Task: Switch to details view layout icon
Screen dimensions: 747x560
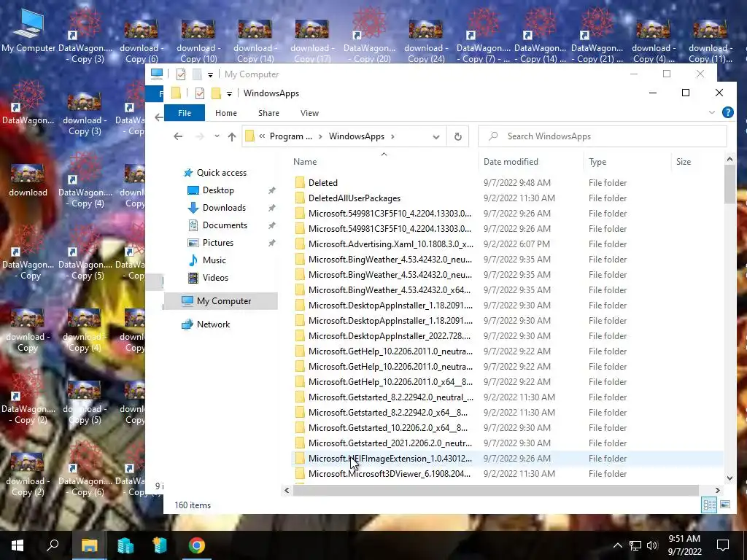Action: point(709,505)
